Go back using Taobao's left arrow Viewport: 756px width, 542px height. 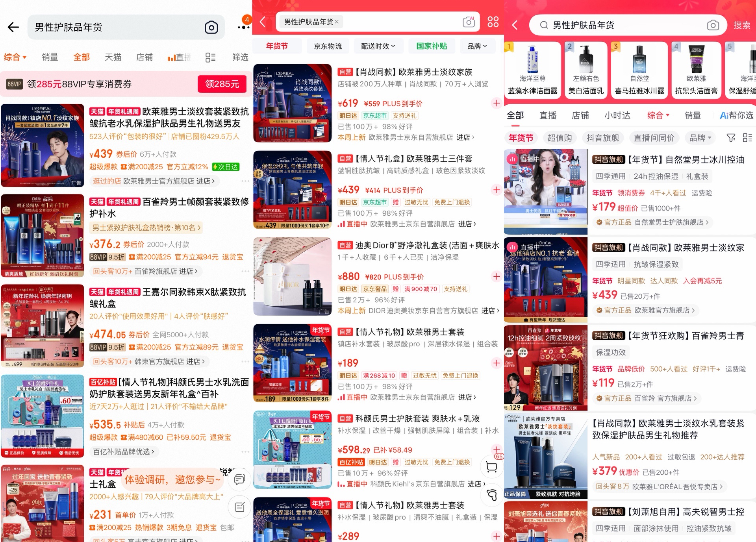pyautogui.click(x=13, y=27)
